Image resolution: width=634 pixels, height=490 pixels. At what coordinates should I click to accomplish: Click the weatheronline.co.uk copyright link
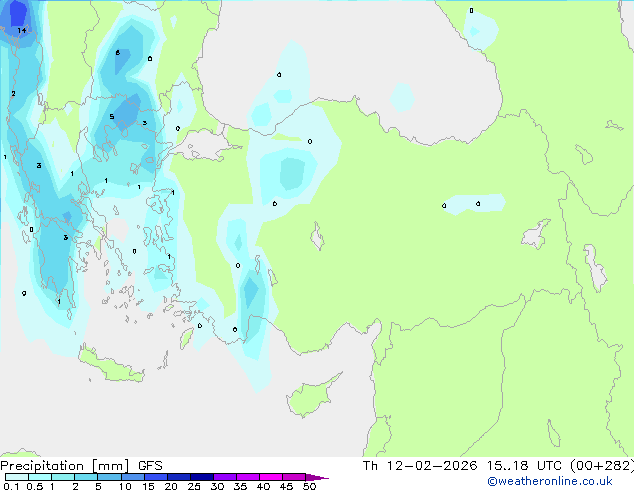click(x=550, y=481)
